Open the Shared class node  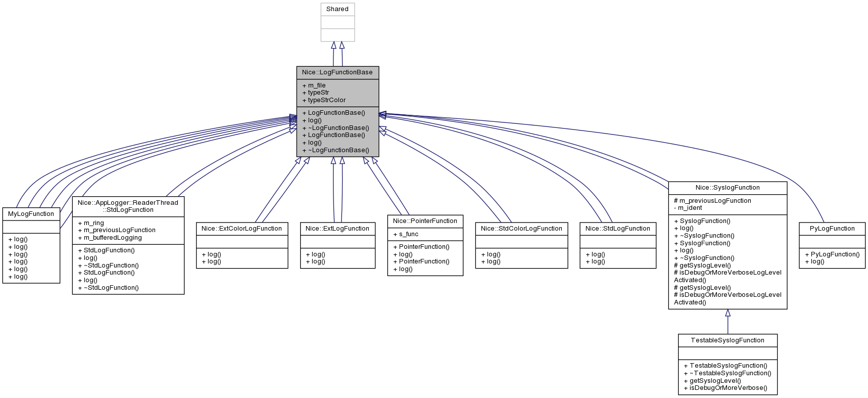tap(337, 22)
